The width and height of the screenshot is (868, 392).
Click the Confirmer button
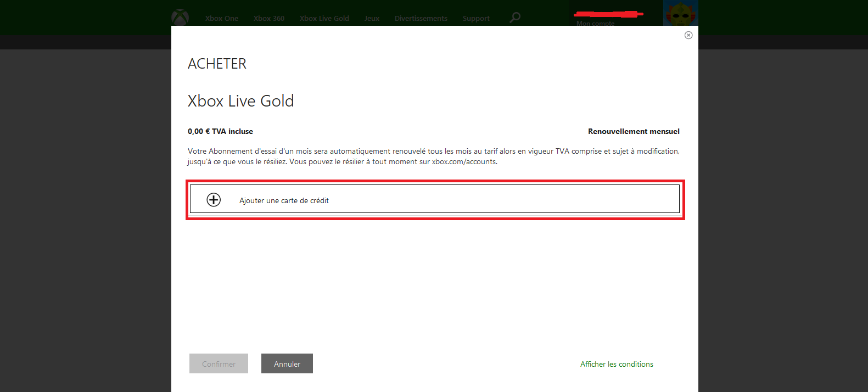point(219,363)
